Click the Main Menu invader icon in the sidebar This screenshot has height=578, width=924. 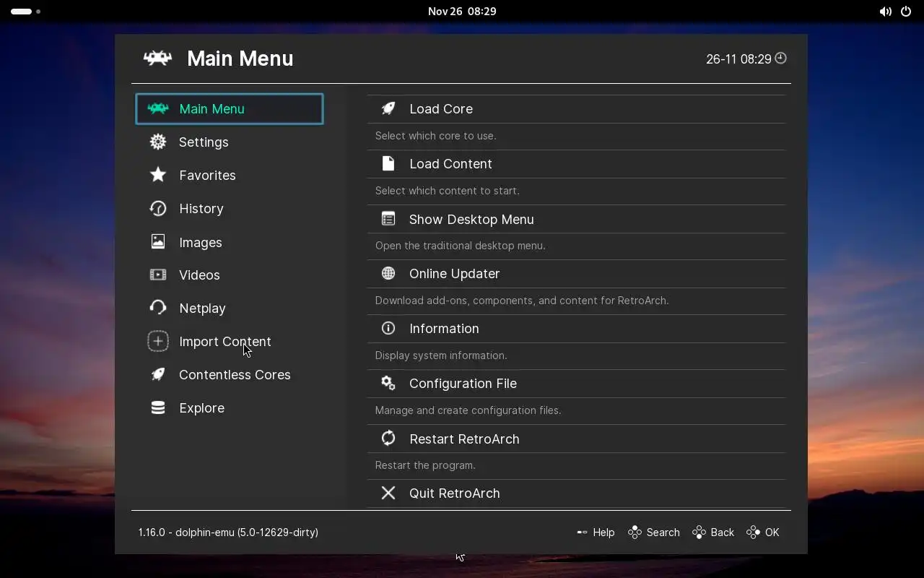pos(158,108)
